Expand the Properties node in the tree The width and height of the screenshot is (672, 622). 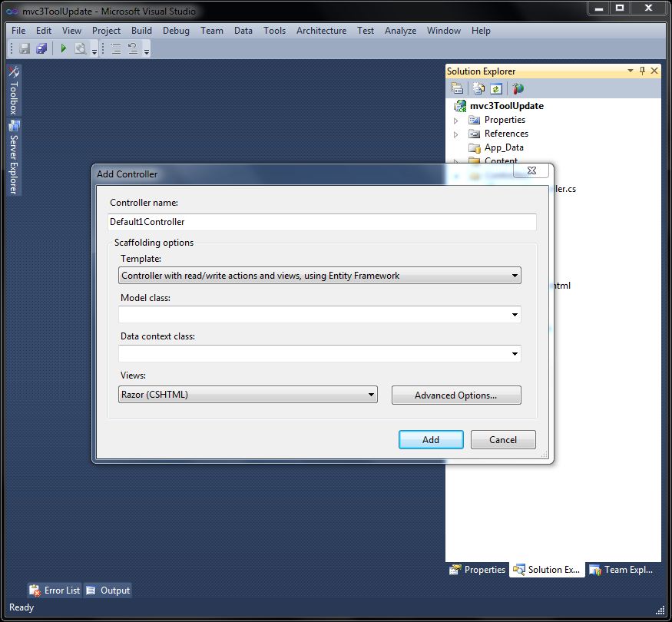pos(455,121)
